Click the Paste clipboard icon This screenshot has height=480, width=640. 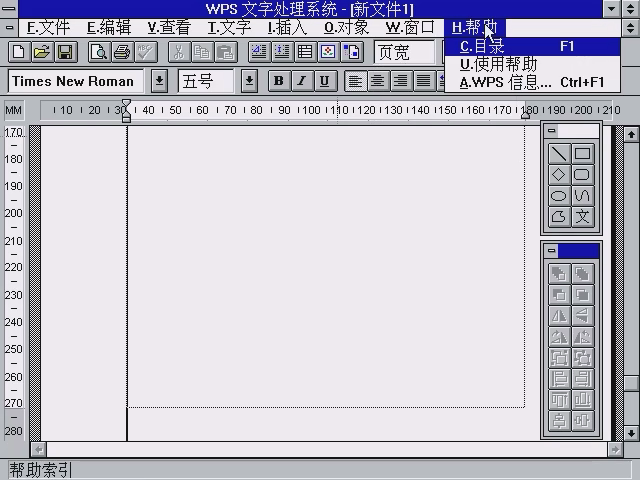tap(226, 52)
